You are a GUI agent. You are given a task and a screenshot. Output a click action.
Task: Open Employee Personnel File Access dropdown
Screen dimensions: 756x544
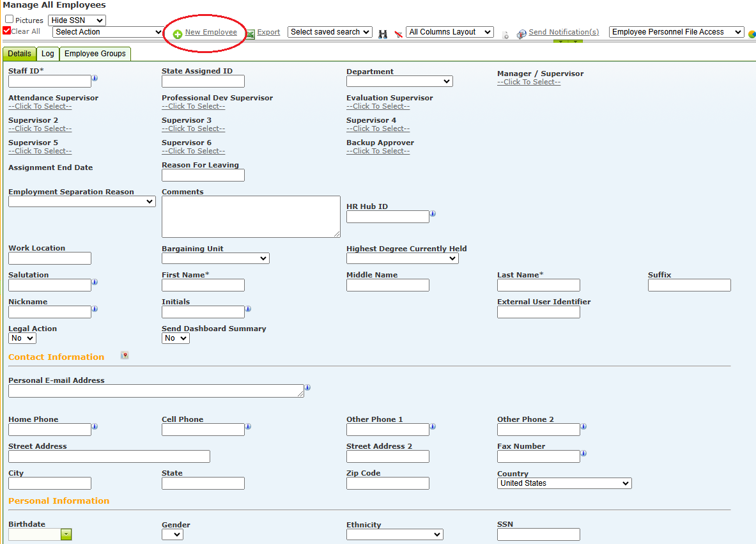[677, 32]
